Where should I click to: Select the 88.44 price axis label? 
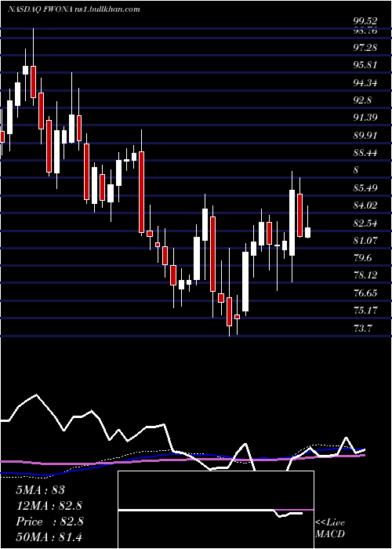365,153
